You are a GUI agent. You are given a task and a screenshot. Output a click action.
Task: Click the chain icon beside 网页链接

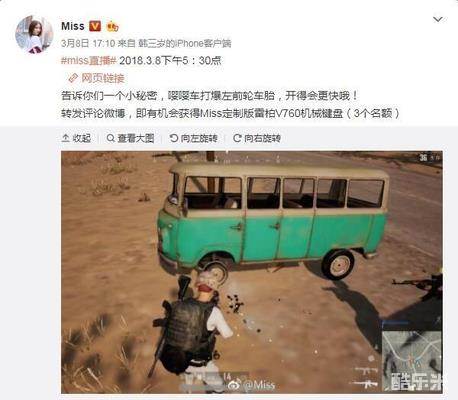[x=73, y=79]
